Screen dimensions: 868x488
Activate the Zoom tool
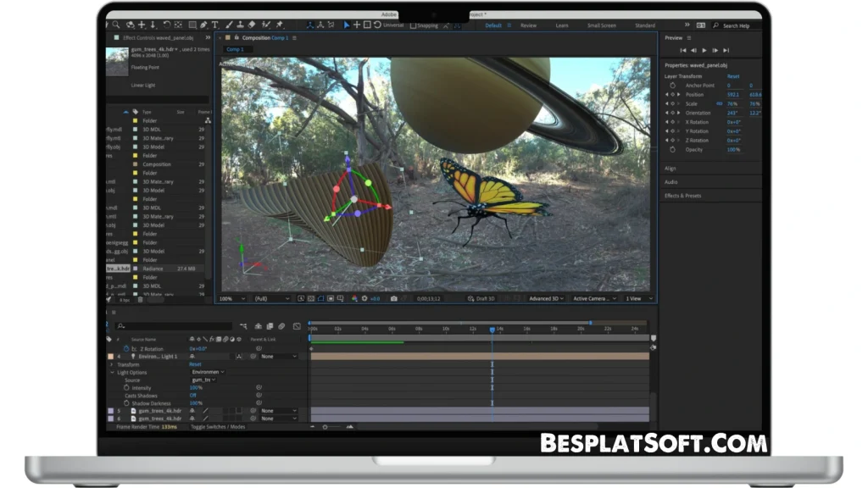pos(114,25)
